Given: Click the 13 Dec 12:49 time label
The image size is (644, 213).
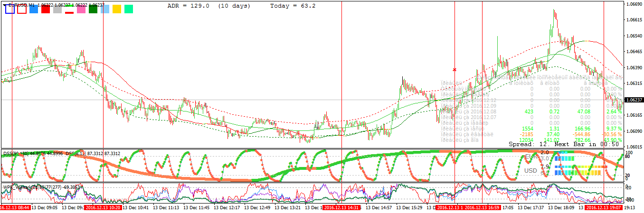Looking at the screenshot, I should pyautogui.click(x=258, y=207).
